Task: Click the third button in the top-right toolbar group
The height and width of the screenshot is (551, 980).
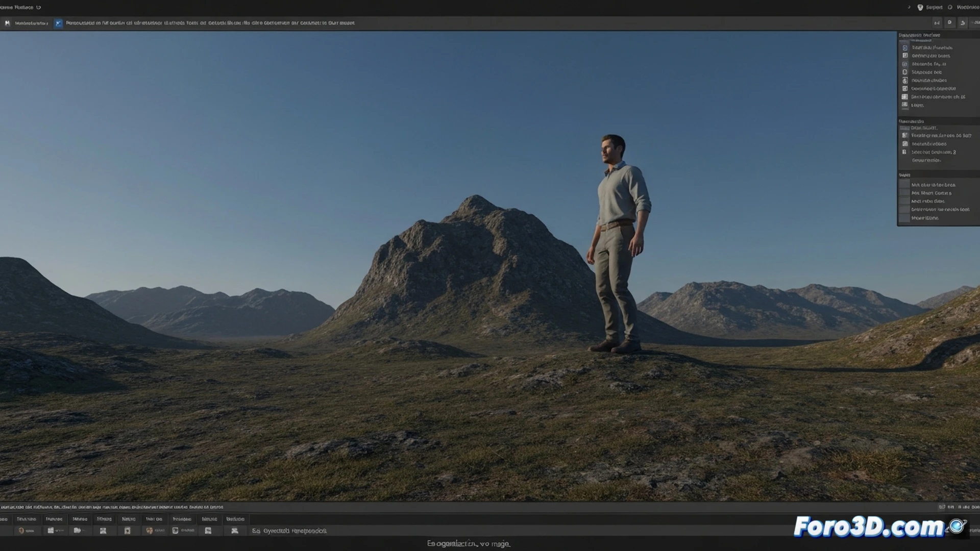Action: tap(963, 23)
